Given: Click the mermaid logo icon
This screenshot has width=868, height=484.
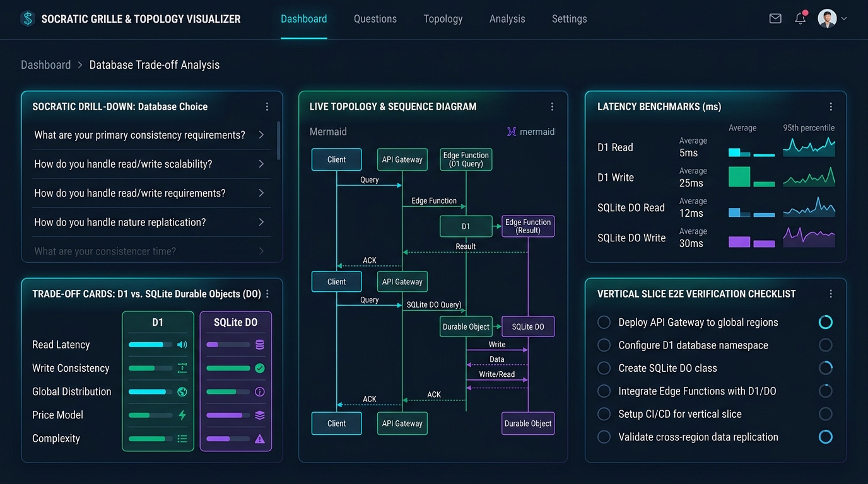Looking at the screenshot, I should pos(512,132).
